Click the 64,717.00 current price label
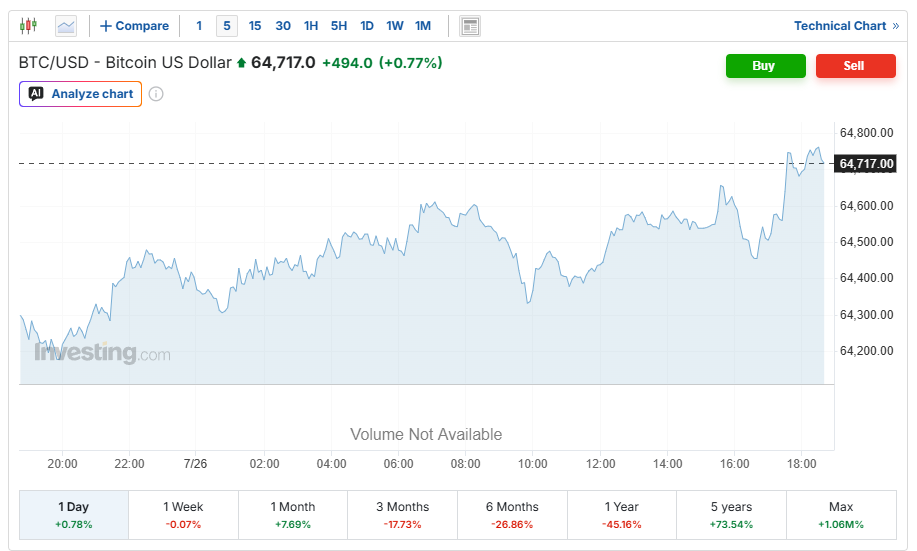Screen dimensions: 917x551 (866, 164)
